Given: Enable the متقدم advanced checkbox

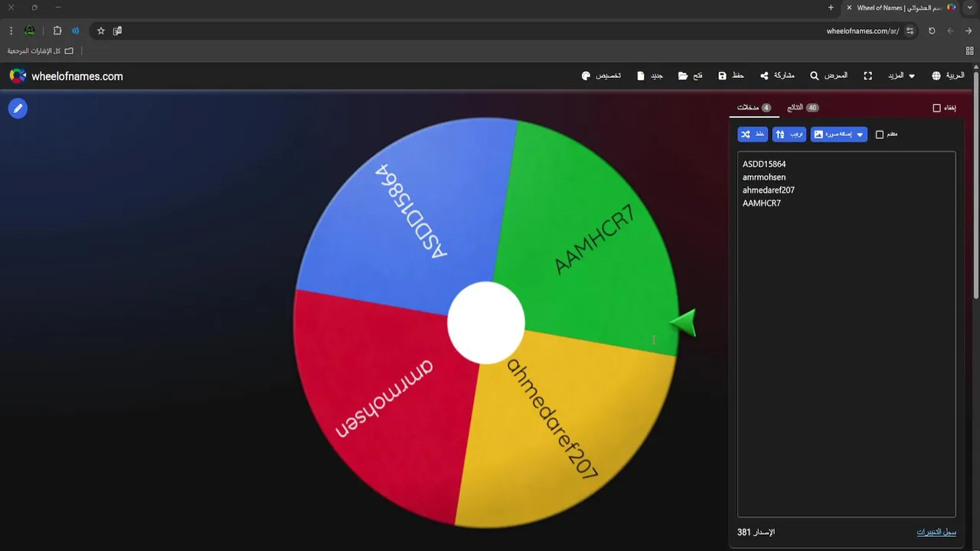Looking at the screenshot, I should tap(880, 135).
